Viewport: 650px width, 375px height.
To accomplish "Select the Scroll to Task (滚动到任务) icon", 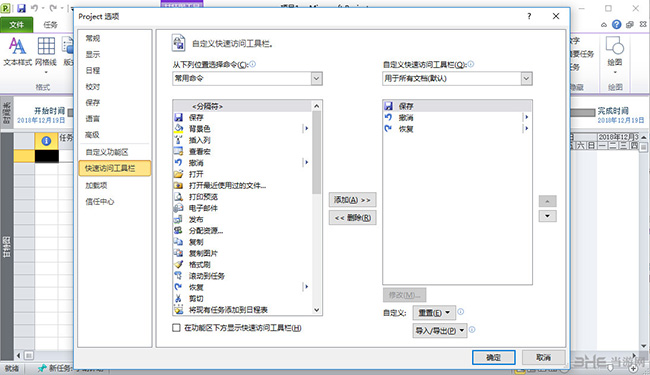I will (179, 276).
